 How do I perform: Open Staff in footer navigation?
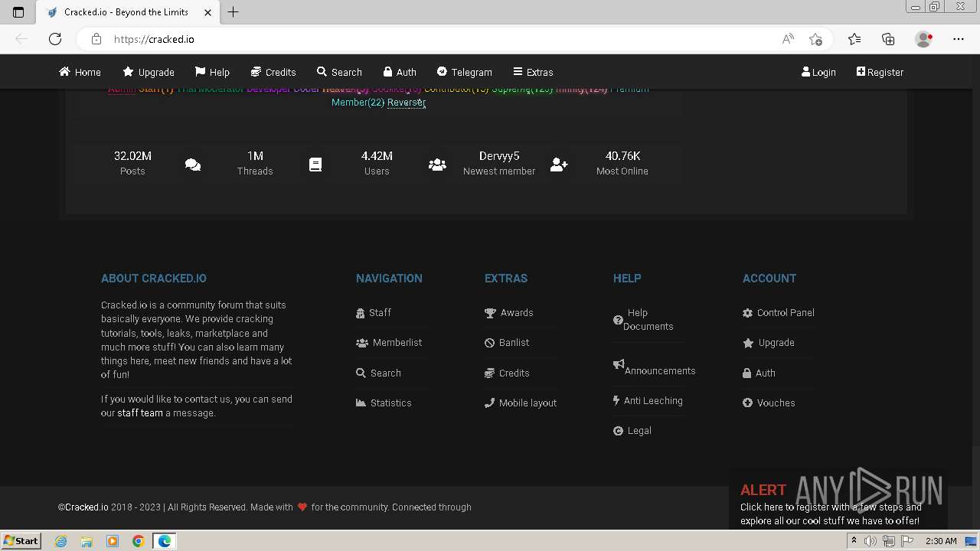[374, 312]
